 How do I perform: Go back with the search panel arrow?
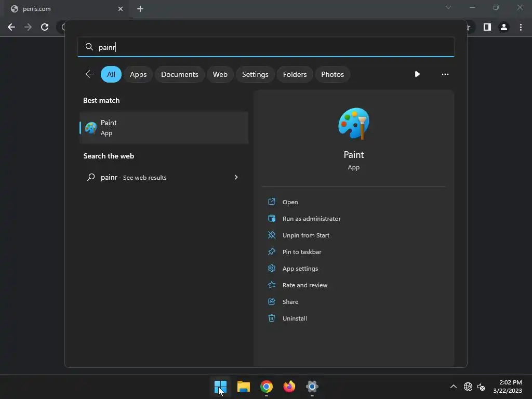[x=89, y=74]
